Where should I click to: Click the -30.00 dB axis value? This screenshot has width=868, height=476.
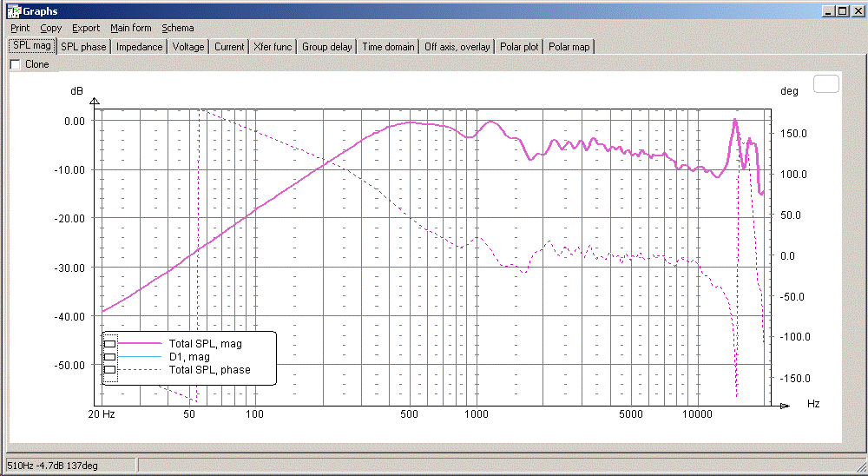(69, 268)
